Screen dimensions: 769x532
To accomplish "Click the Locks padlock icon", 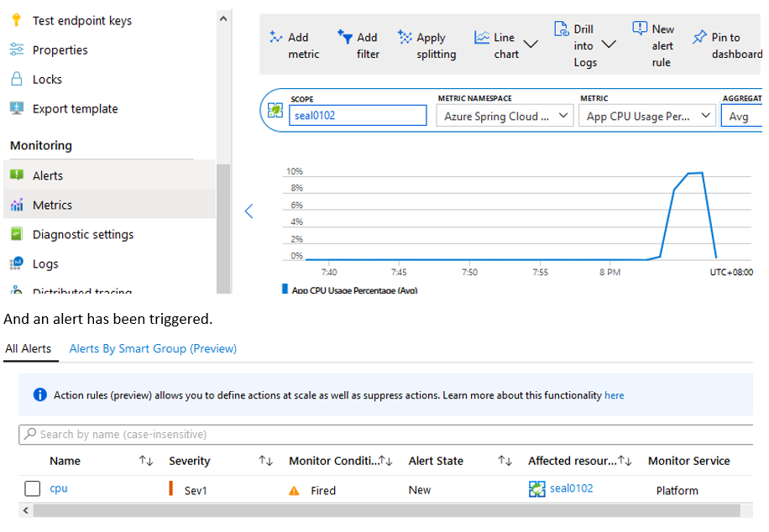I will pyautogui.click(x=16, y=79).
